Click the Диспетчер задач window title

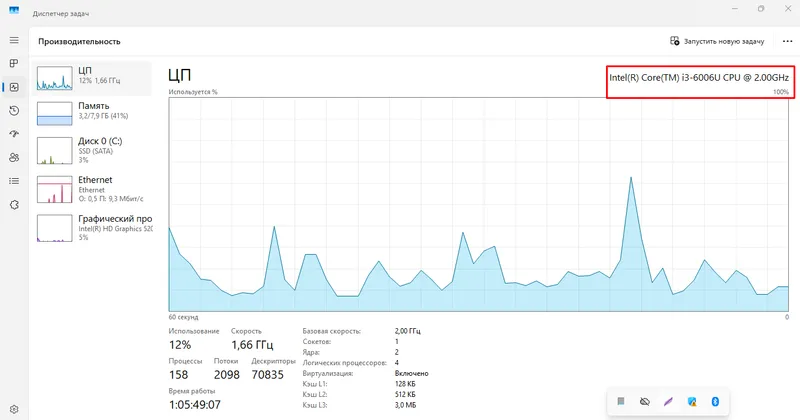[61, 14]
